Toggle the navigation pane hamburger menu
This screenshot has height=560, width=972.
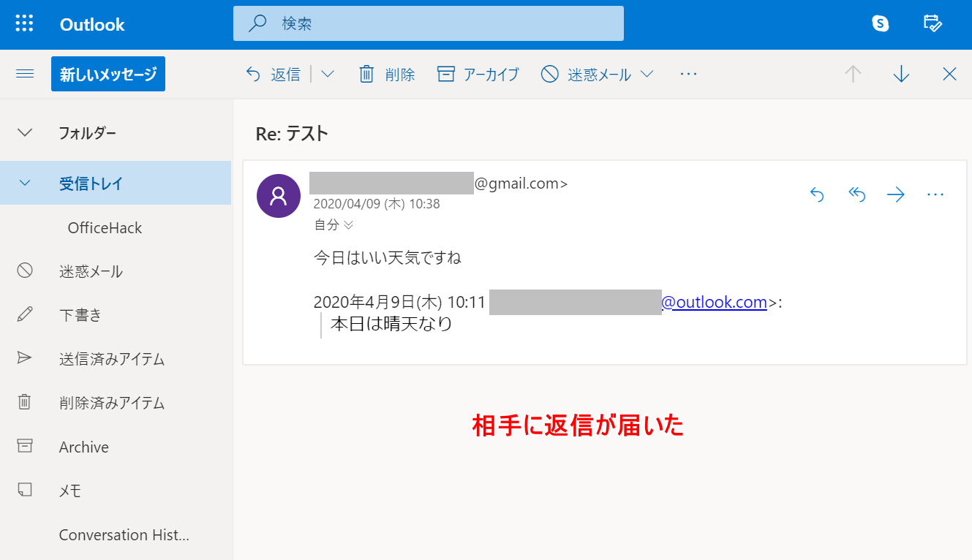[x=25, y=74]
